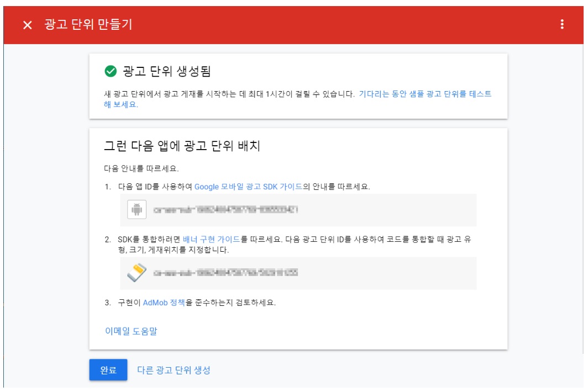This screenshot has width=588, height=392.
Task: Open the three-dot more options menu
Action: pyautogui.click(x=561, y=24)
